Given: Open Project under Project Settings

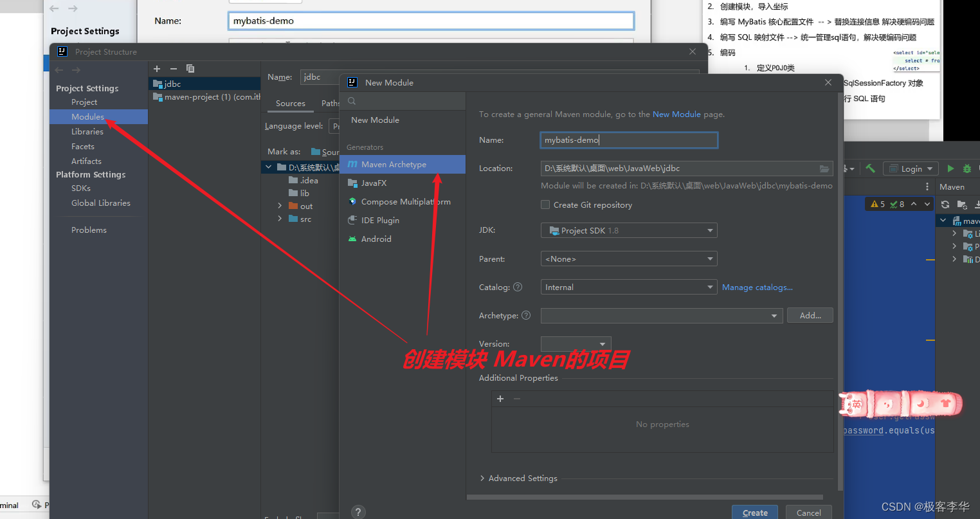Looking at the screenshot, I should [84, 102].
